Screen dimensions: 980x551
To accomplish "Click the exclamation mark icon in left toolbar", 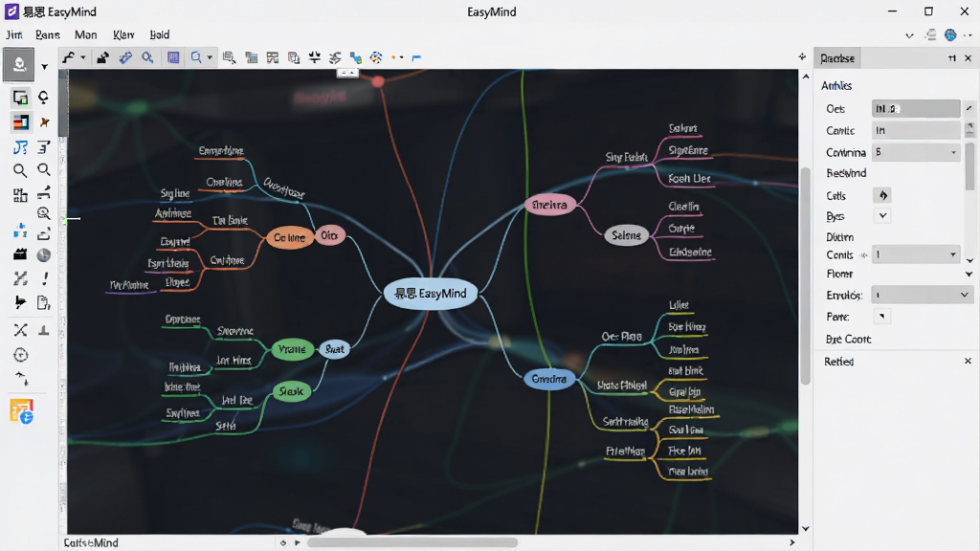I will point(44,278).
